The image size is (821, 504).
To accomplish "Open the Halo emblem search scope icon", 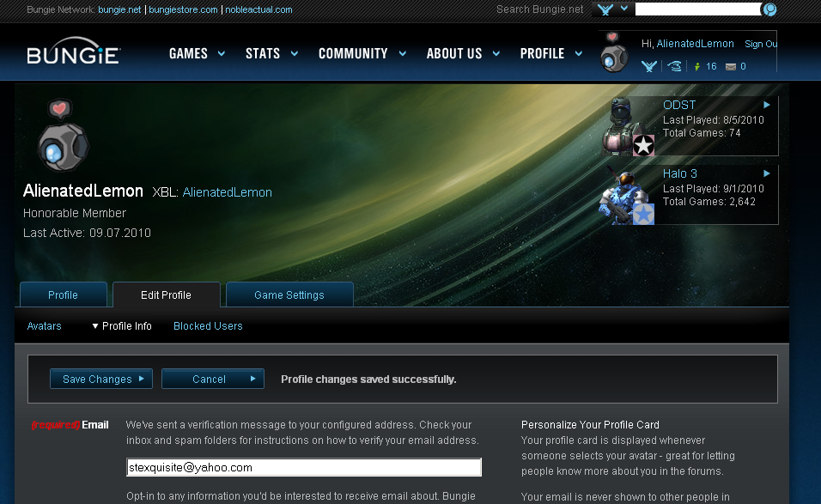I will coord(605,9).
